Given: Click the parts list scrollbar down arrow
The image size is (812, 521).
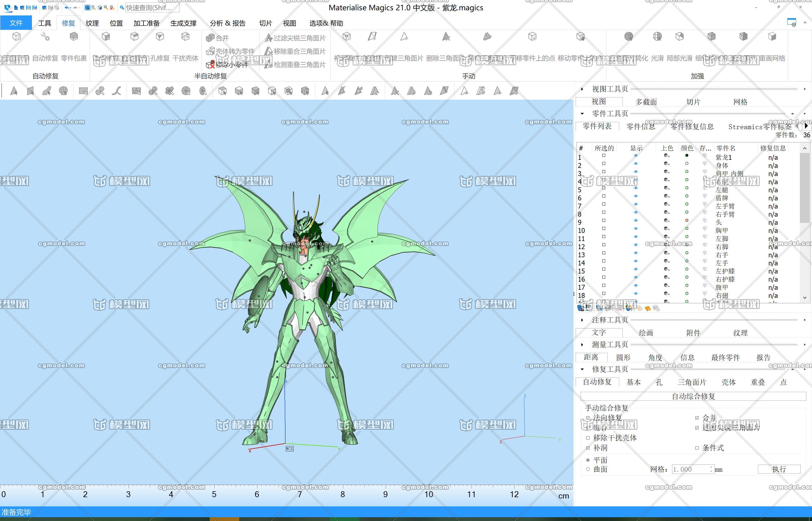Looking at the screenshot, I should (x=805, y=298).
